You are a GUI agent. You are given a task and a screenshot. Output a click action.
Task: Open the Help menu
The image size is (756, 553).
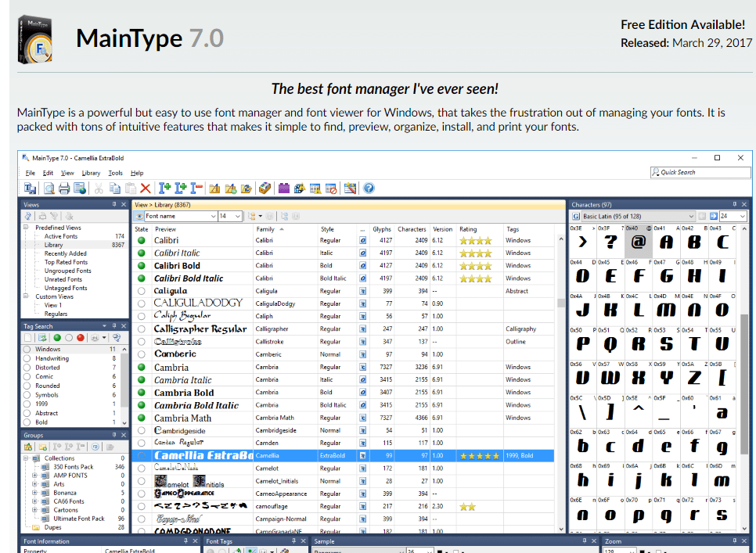137,173
